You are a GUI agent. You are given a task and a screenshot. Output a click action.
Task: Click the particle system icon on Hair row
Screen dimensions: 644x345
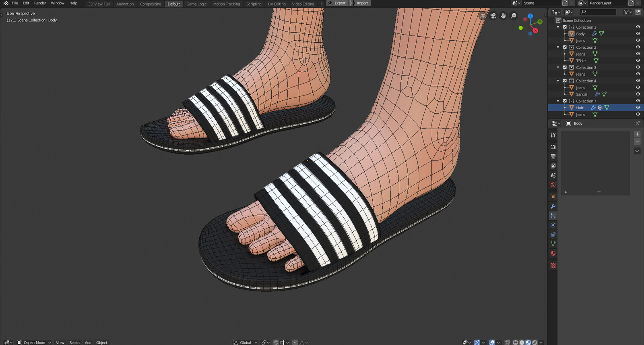point(600,108)
